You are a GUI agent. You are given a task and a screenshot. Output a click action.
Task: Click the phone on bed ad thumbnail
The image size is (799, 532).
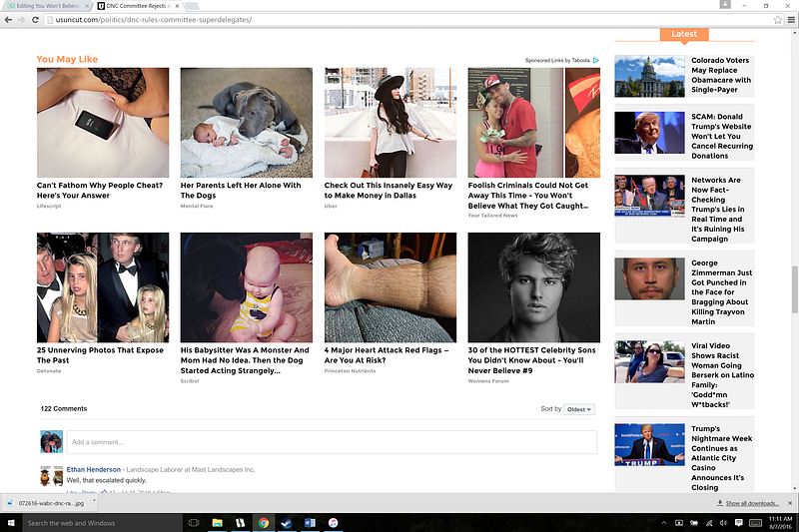(x=103, y=123)
